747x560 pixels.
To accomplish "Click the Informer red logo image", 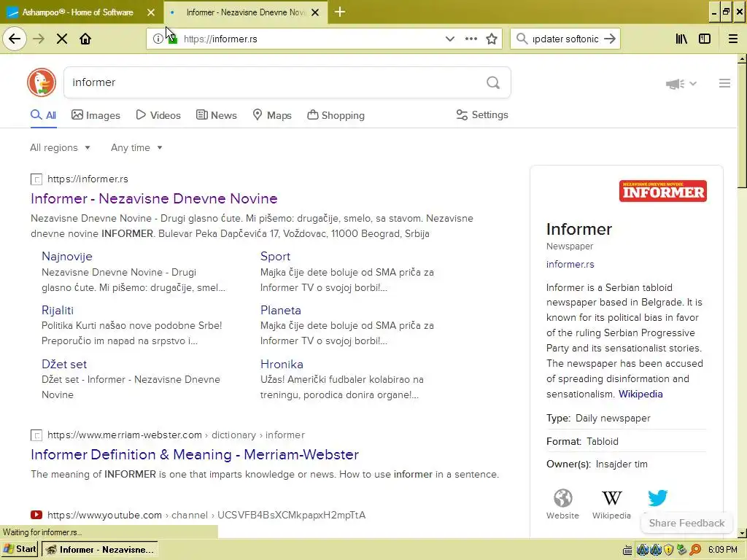I will point(662,191).
